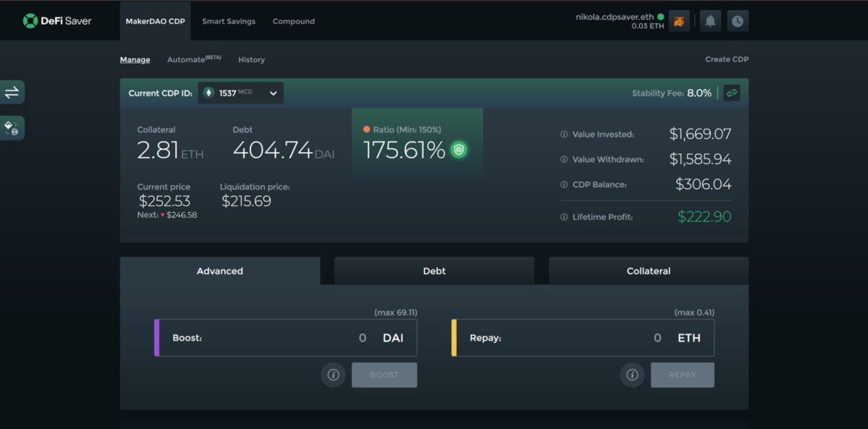Click the DeFi Saver logo
The height and width of the screenshot is (429, 868).
pos(57,21)
